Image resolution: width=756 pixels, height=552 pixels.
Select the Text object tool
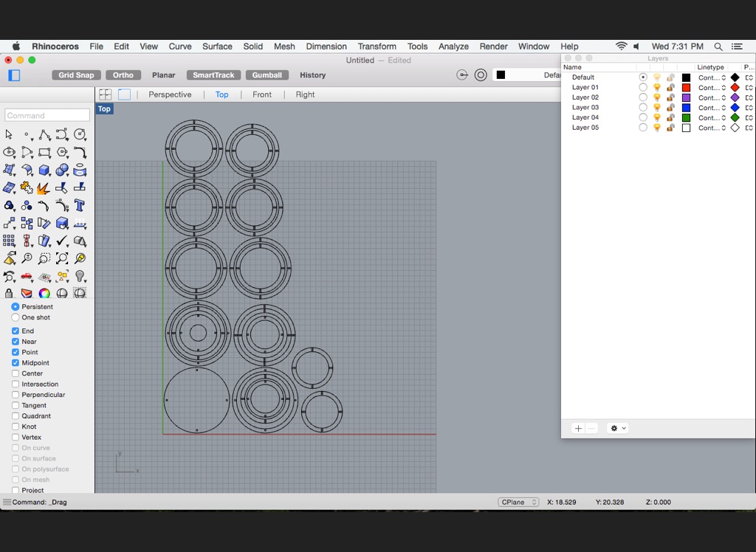(80, 206)
